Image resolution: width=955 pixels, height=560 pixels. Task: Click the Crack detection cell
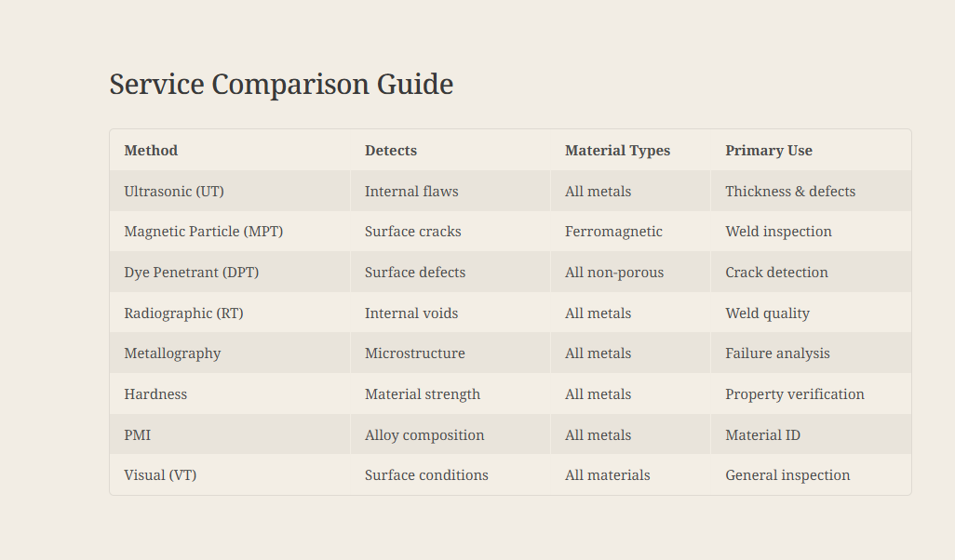(x=776, y=273)
